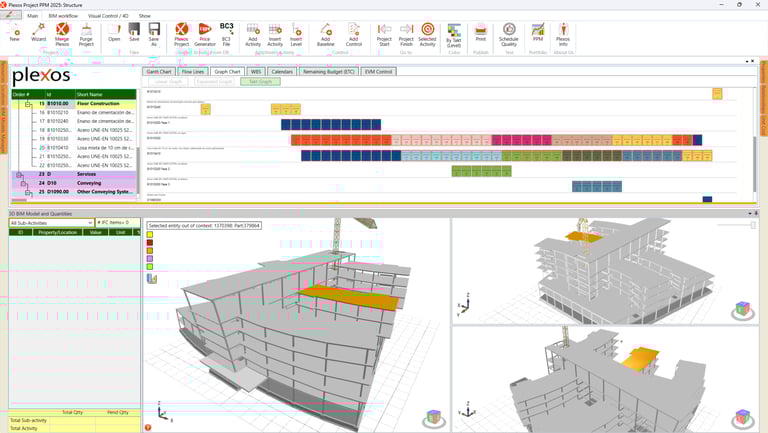Apply By Takt (Level) coloring

[x=454, y=35]
